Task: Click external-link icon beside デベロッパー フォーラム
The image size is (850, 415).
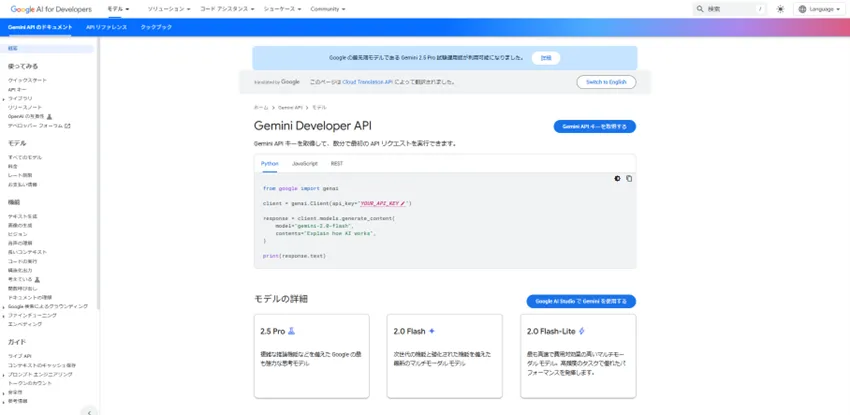Action: [x=67, y=126]
